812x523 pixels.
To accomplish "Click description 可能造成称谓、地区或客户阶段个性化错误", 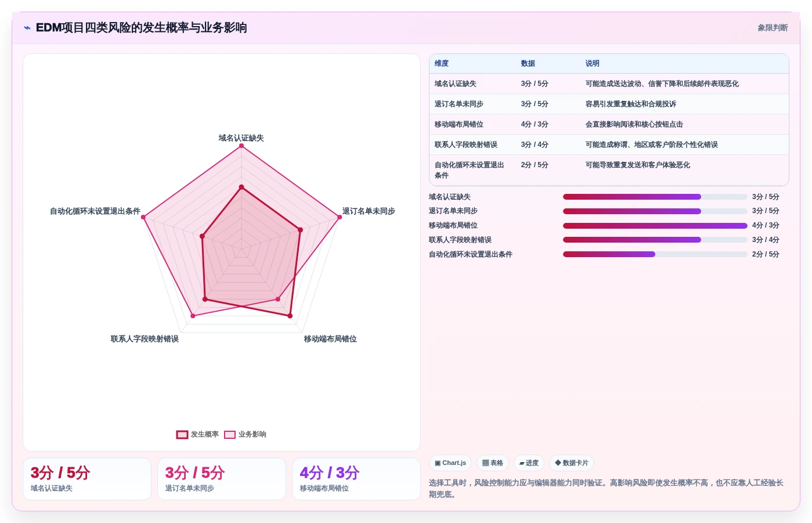I will [652, 145].
